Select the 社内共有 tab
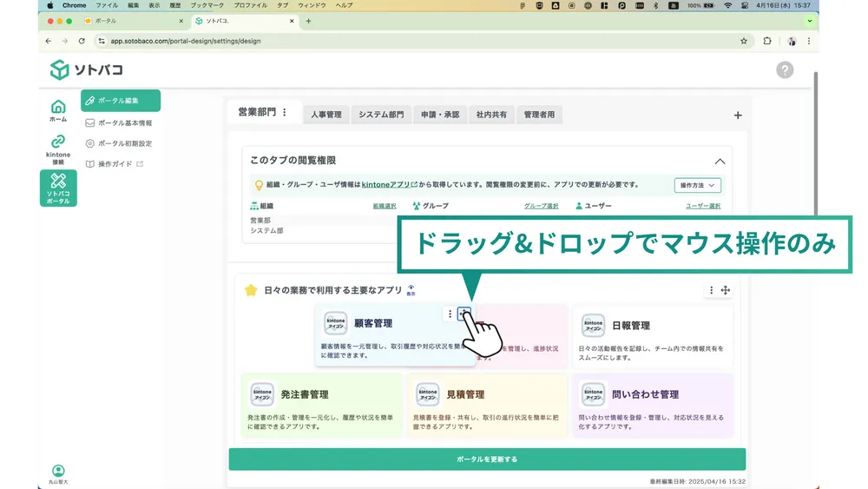The image size is (868, 489). coord(491,115)
